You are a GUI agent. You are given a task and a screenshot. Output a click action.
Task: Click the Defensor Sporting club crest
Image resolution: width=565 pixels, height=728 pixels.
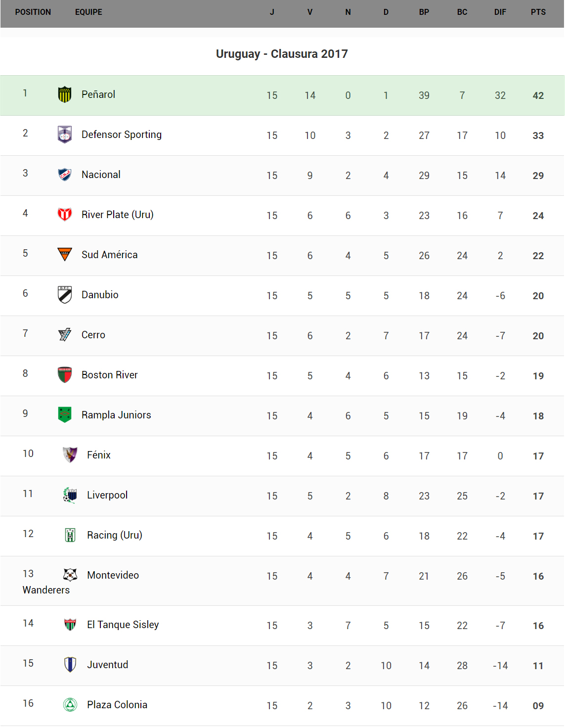pyautogui.click(x=65, y=135)
